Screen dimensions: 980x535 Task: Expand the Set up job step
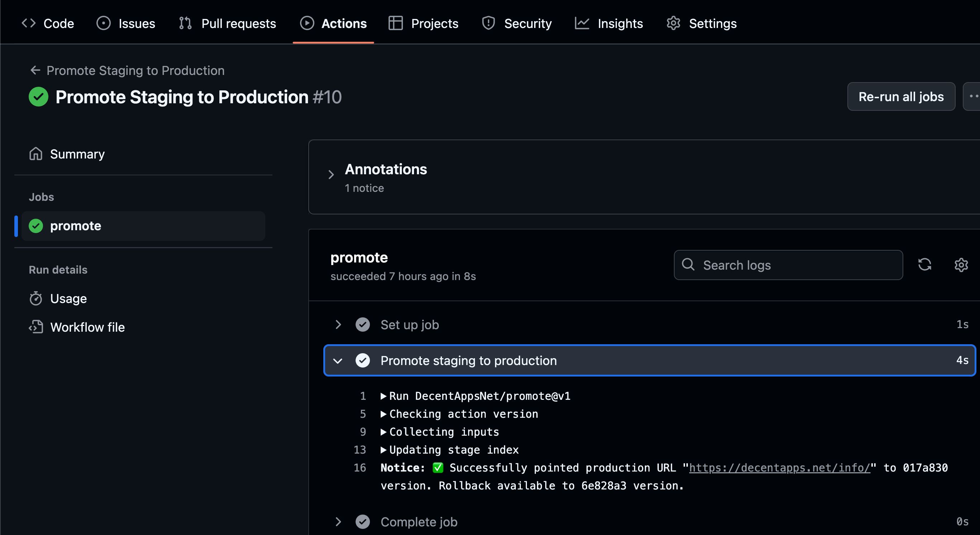pos(338,324)
